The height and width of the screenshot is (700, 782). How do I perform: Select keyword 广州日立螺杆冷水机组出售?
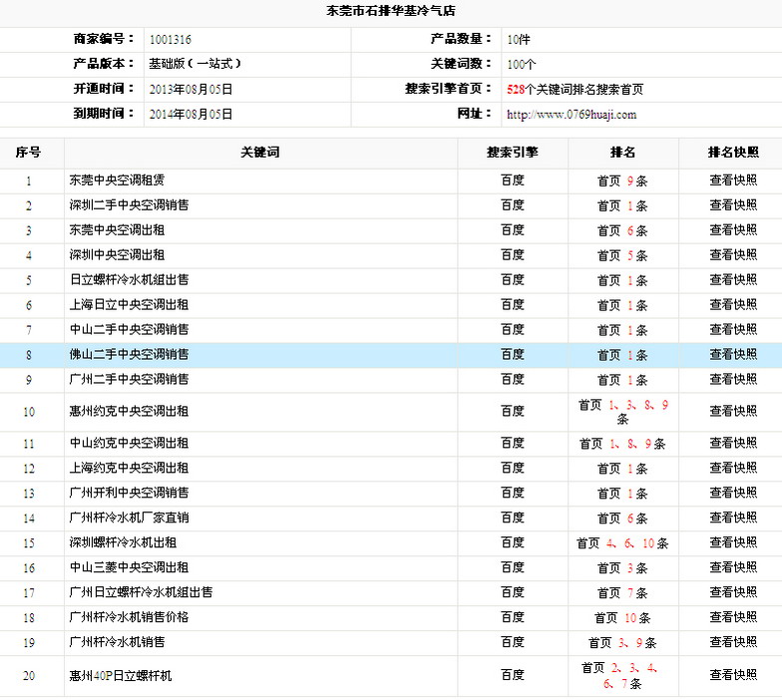pos(141,592)
